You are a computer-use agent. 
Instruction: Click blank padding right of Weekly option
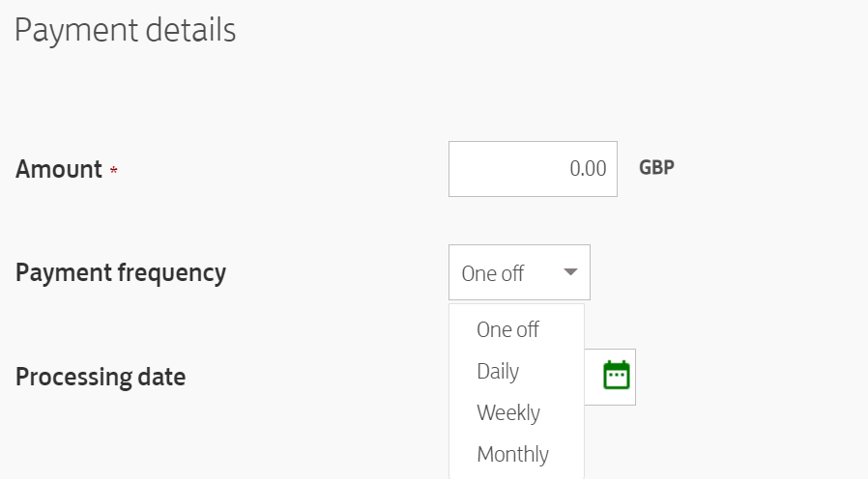pos(562,412)
